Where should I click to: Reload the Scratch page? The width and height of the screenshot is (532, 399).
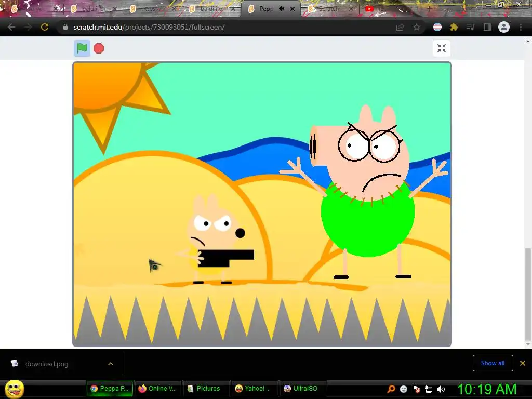(x=45, y=27)
